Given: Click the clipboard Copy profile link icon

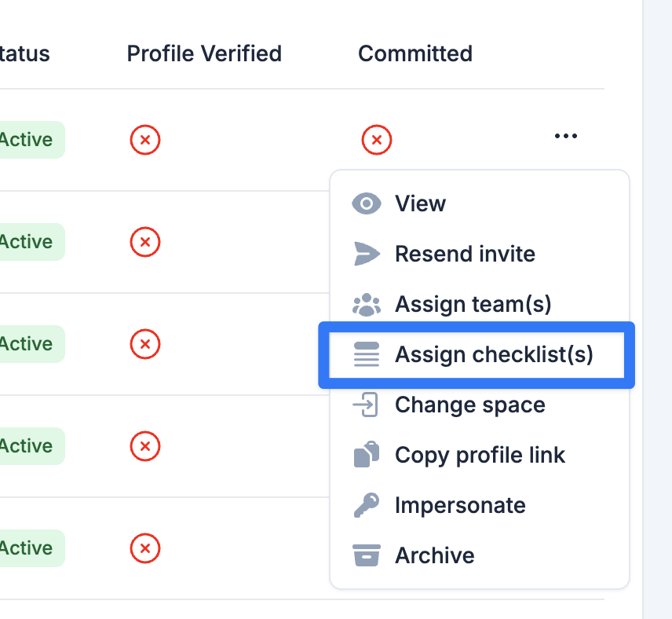Looking at the screenshot, I should pyautogui.click(x=367, y=454).
